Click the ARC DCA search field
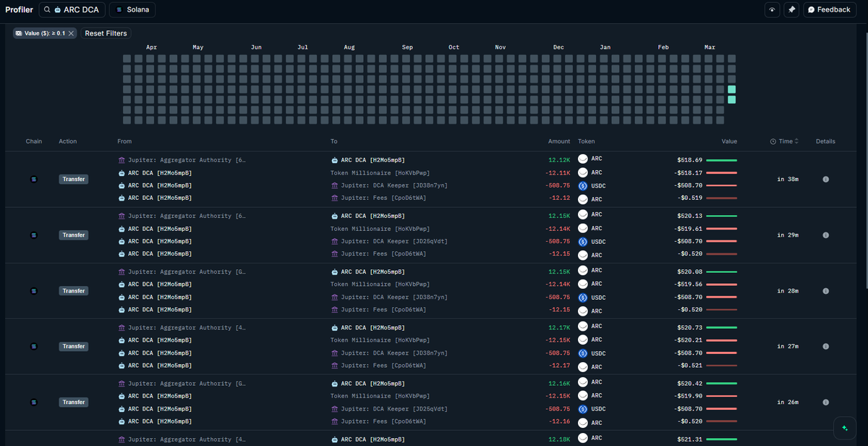Screen dimensions: 868x446 [72, 9]
